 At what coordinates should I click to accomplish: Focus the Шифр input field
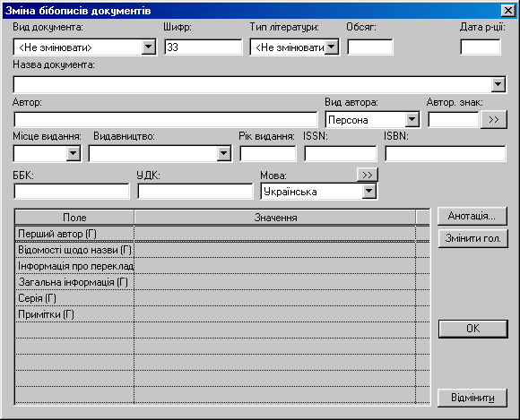click(204, 47)
